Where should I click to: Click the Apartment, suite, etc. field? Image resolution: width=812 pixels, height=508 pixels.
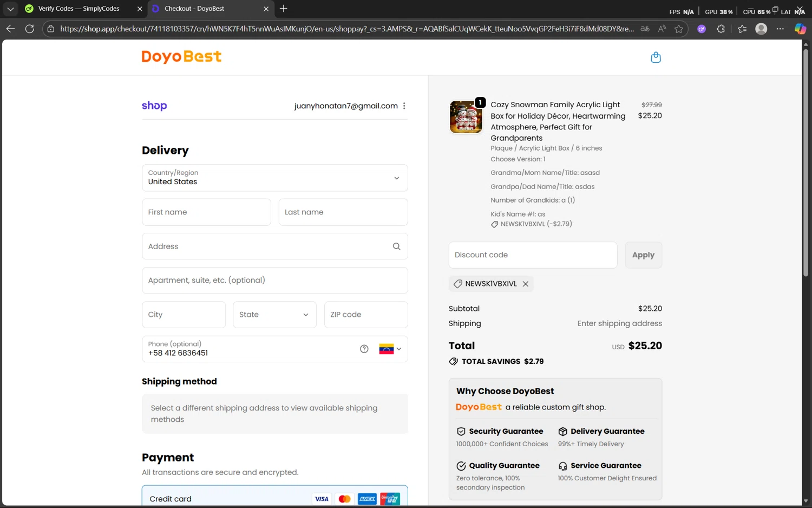274,281
